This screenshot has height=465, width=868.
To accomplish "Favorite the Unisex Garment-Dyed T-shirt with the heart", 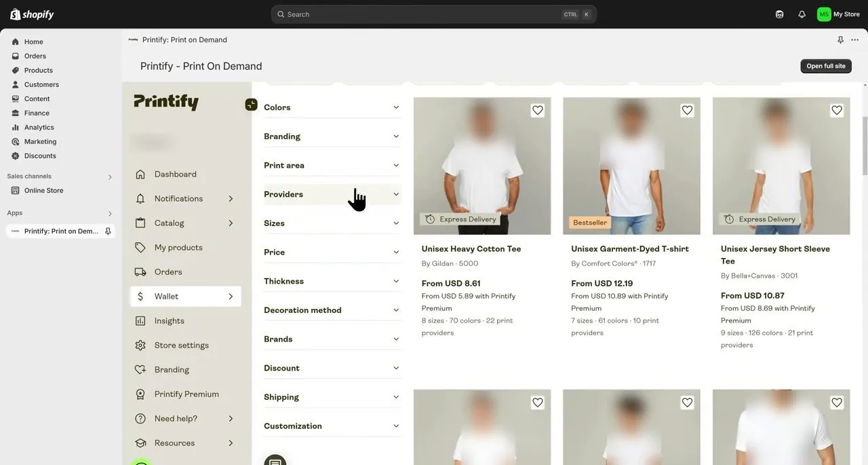I will 687,110.
